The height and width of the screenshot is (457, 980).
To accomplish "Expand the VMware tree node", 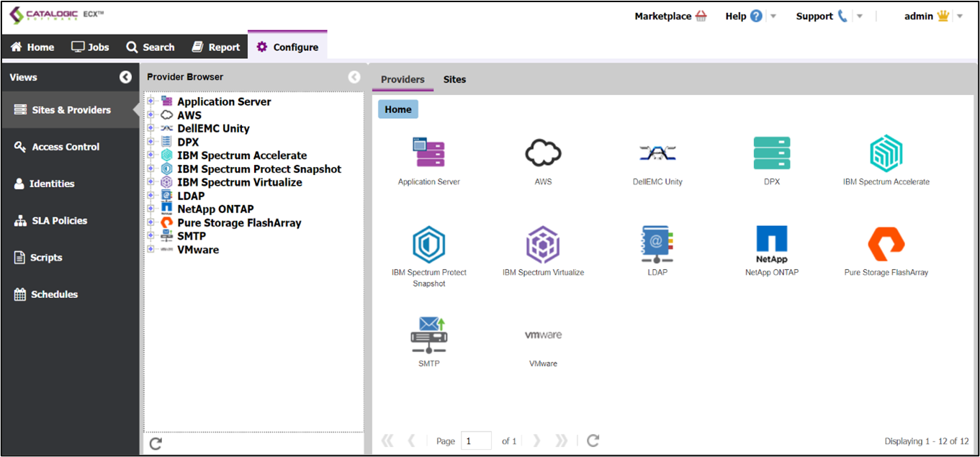I will tap(151, 250).
